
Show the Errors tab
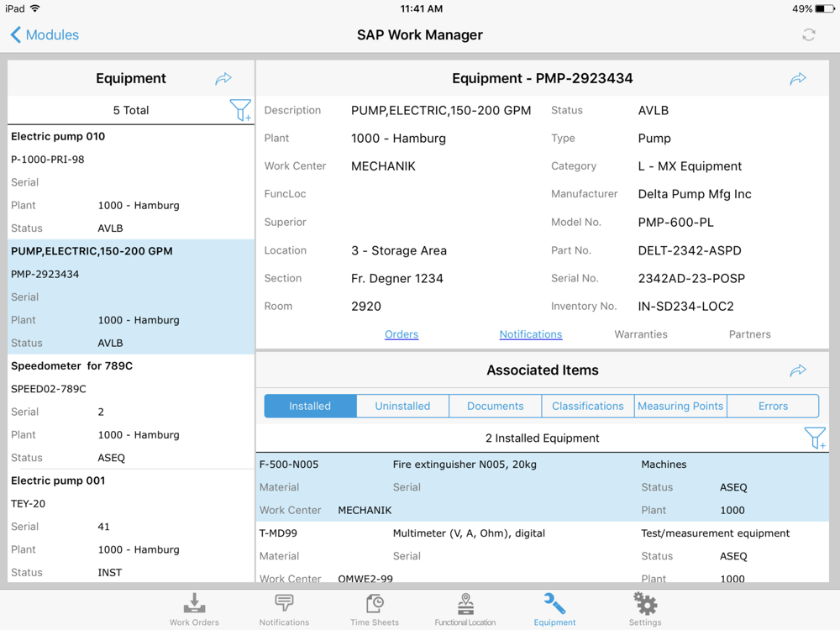click(x=773, y=406)
